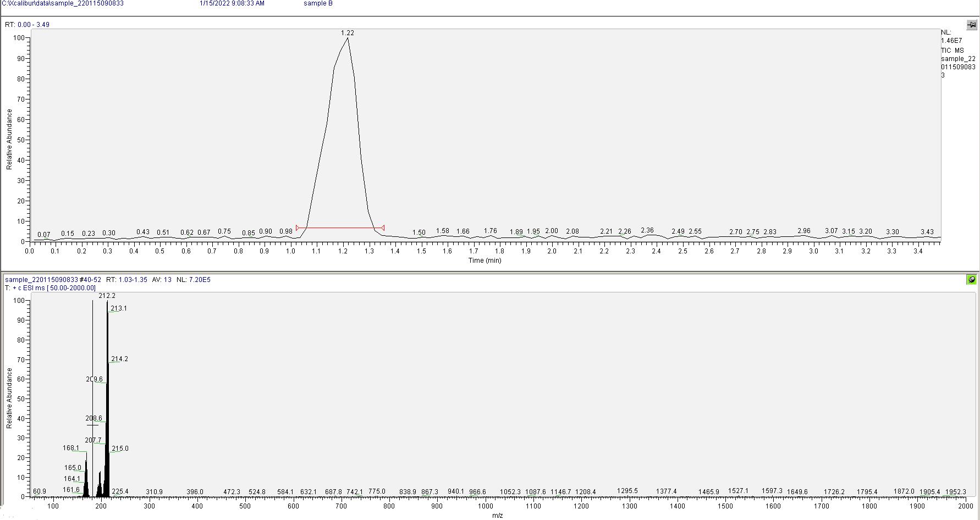The image size is (980, 520).
Task: Click the 2.36 chromatogram baseline label
Action: point(647,230)
